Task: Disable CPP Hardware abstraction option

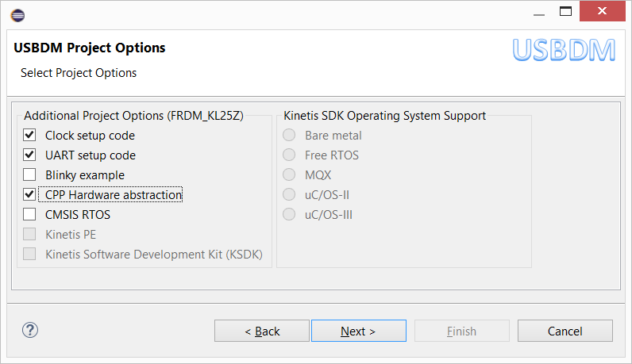Action: [30, 195]
